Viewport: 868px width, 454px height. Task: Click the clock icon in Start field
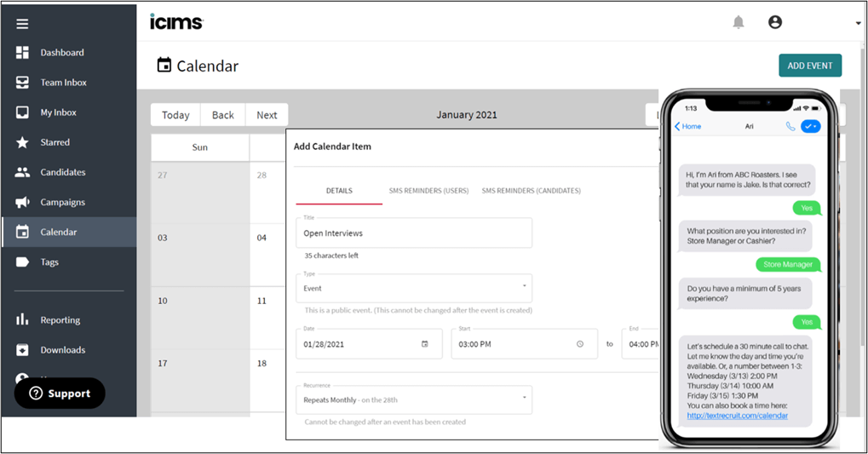[x=580, y=344]
